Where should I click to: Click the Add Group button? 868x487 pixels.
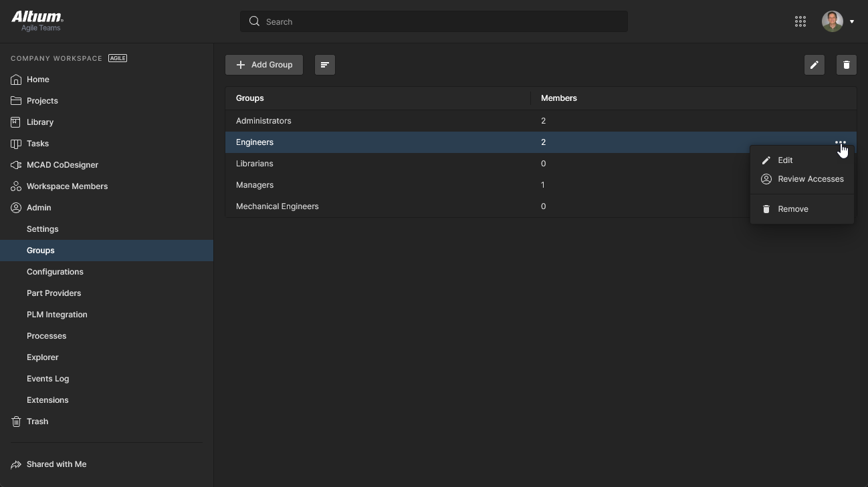pos(264,65)
